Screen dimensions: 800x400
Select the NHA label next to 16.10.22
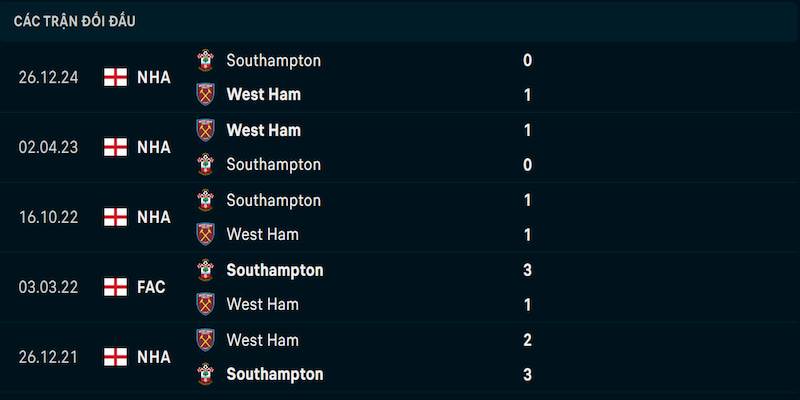tap(154, 217)
